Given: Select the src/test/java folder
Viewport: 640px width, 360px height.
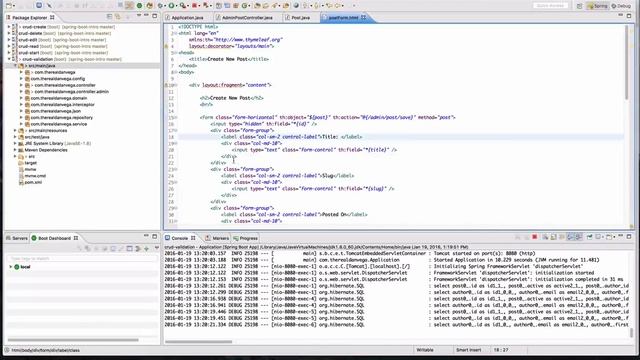Looking at the screenshot, I should tap(37, 137).
